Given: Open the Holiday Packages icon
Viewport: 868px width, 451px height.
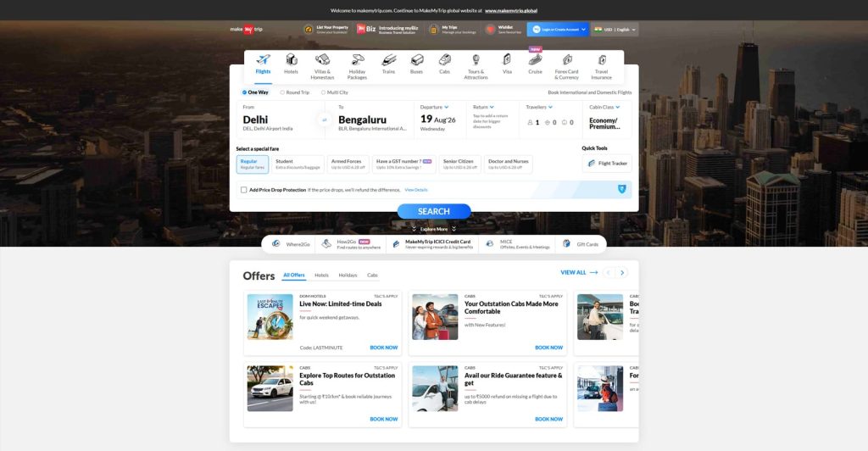Looking at the screenshot, I should tap(358, 59).
